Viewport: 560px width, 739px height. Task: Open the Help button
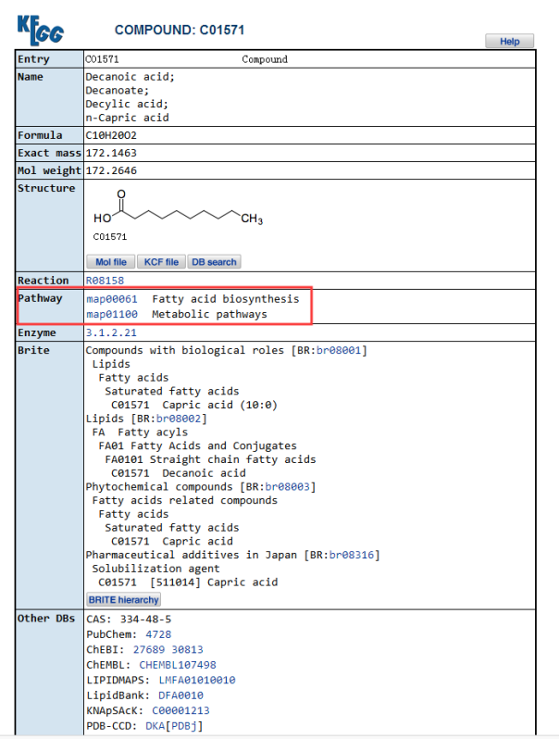510,41
